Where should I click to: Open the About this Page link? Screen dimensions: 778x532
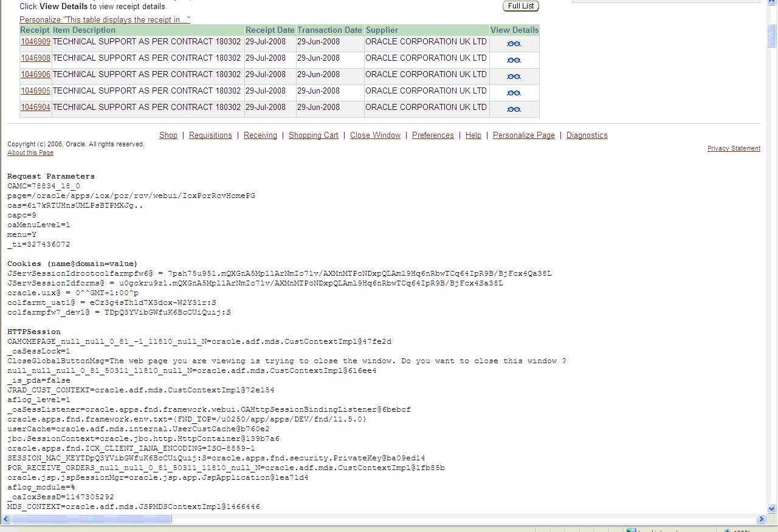click(x=30, y=152)
